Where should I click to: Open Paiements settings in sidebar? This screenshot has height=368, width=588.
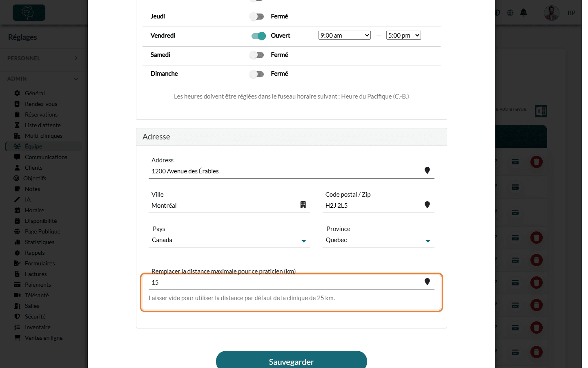coord(38,285)
